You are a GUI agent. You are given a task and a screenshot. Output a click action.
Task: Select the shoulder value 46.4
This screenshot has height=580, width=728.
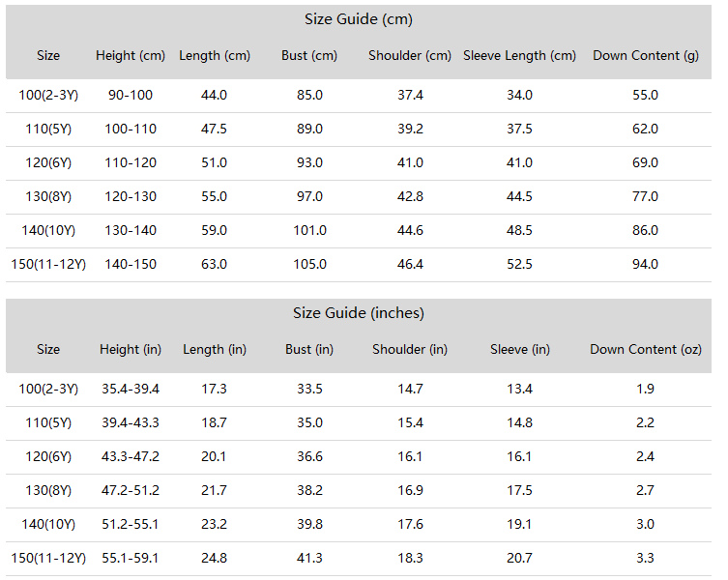click(410, 264)
